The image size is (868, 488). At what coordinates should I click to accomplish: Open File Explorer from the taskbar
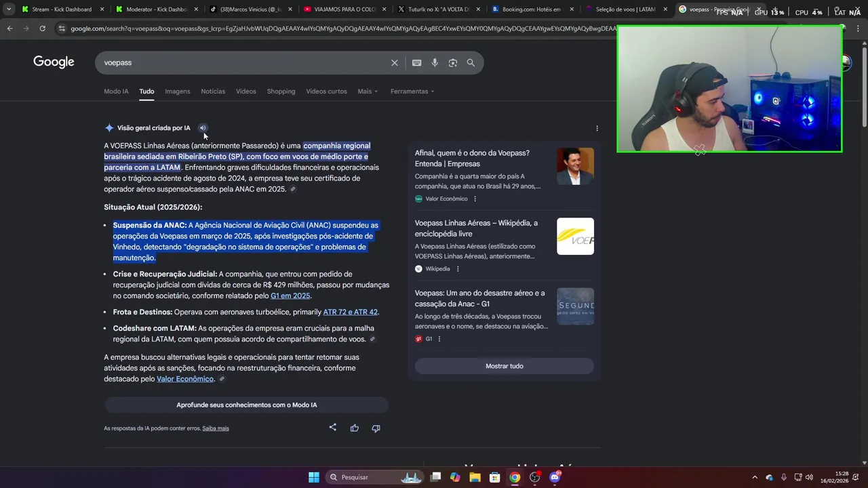tap(475, 477)
